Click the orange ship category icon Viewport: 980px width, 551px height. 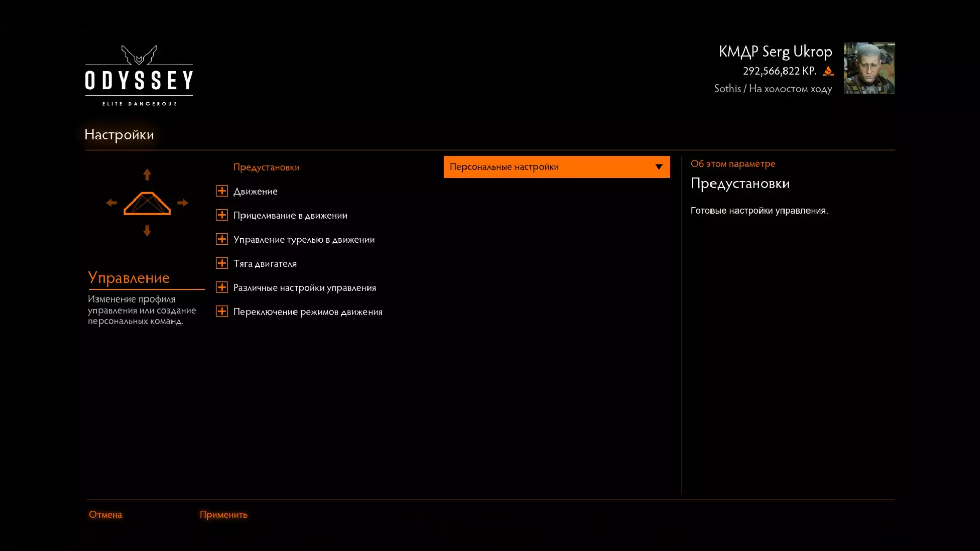pyautogui.click(x=147, y=204)
